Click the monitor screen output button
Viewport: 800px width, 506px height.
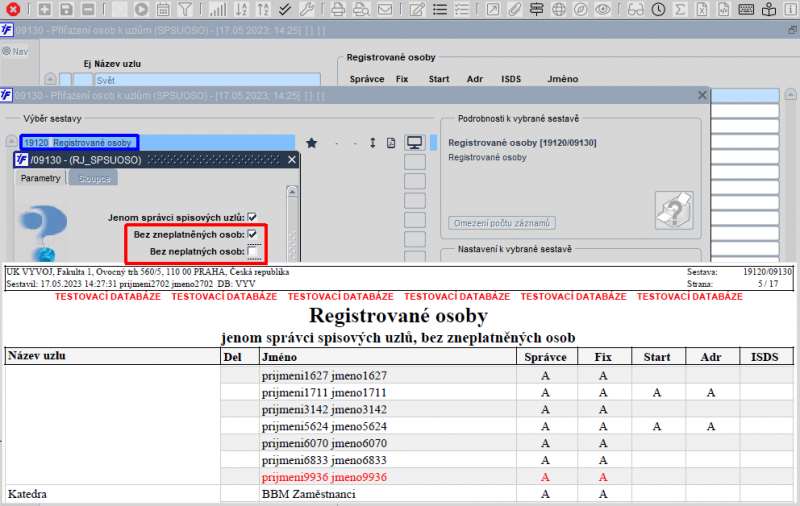click(x=414, y=142)
